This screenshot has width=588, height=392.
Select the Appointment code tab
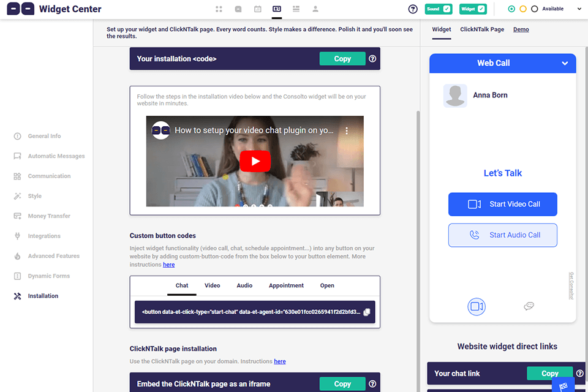click(286, 285)
